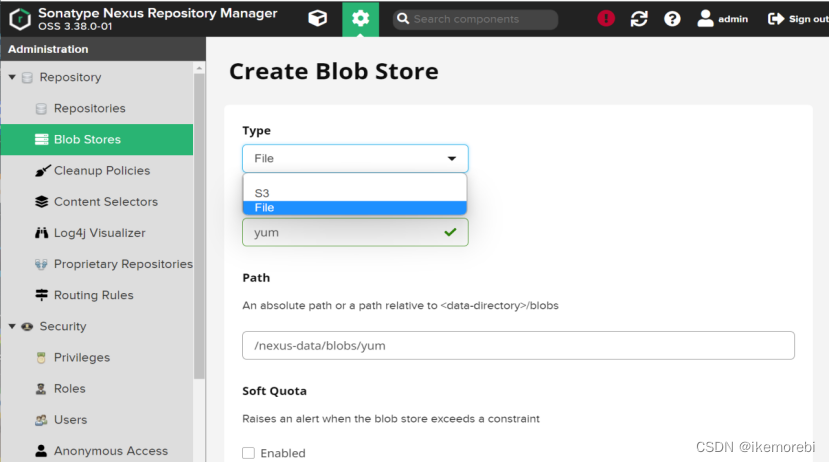Click the Name field containing yum
The height and width of the screenshot is (462, 830).
(355, 232)
